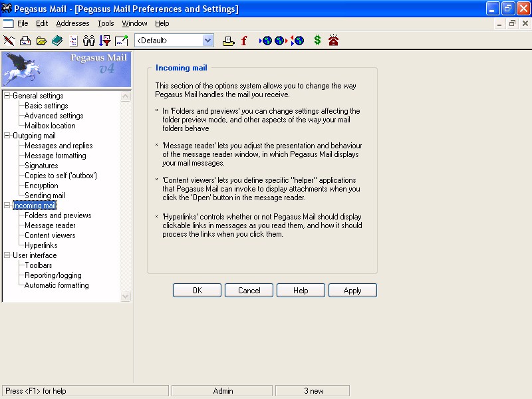The height and width of the screenshot is (399, 532).
Task: Open Toolbars settings
Action: (39, 265)
